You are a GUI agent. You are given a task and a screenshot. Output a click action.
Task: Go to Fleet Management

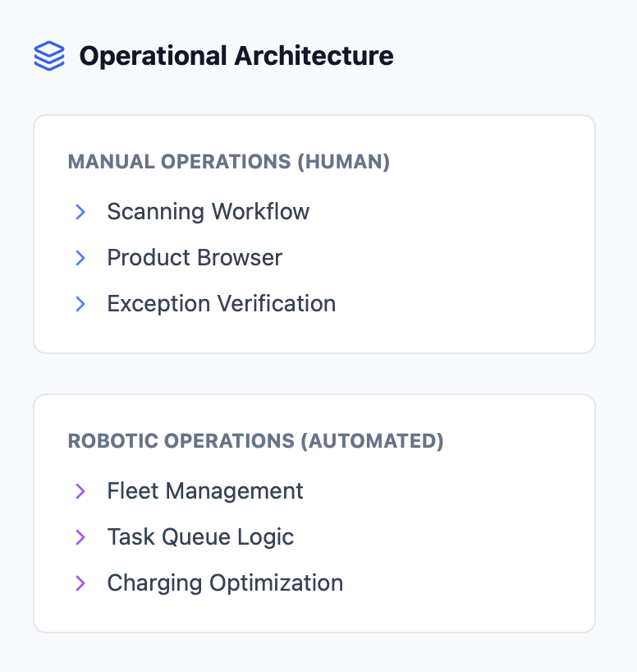(205, 491)
